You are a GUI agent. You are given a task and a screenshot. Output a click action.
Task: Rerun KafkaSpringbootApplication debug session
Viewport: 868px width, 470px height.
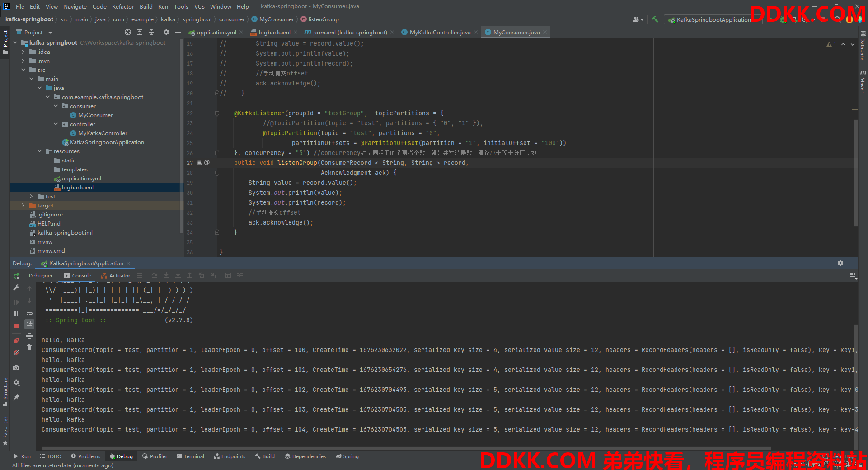coord(17,276)
